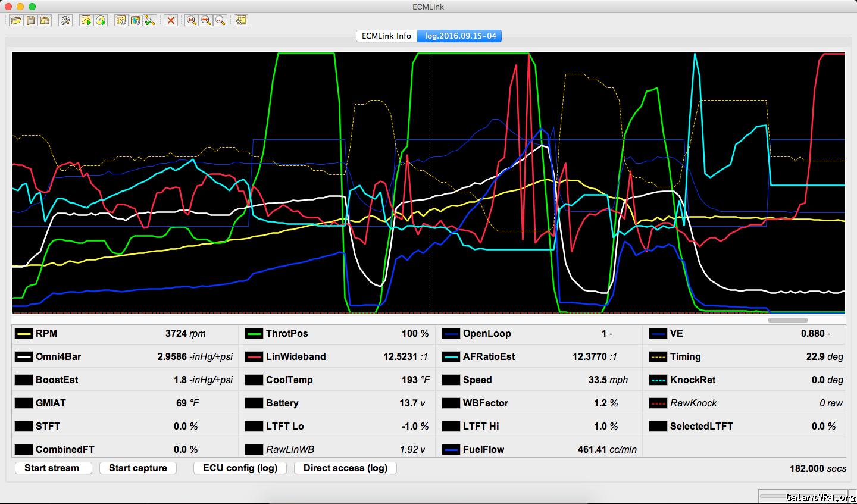Select the LTFT Hi legend label
This screenshot has width=857, height=504.
tap(481, 427)
